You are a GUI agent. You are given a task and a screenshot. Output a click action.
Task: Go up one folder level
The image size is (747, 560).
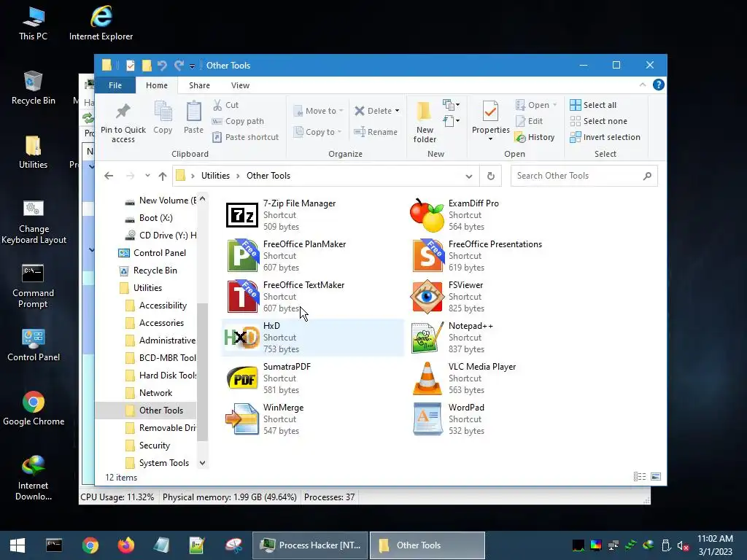tap(163, 176)
